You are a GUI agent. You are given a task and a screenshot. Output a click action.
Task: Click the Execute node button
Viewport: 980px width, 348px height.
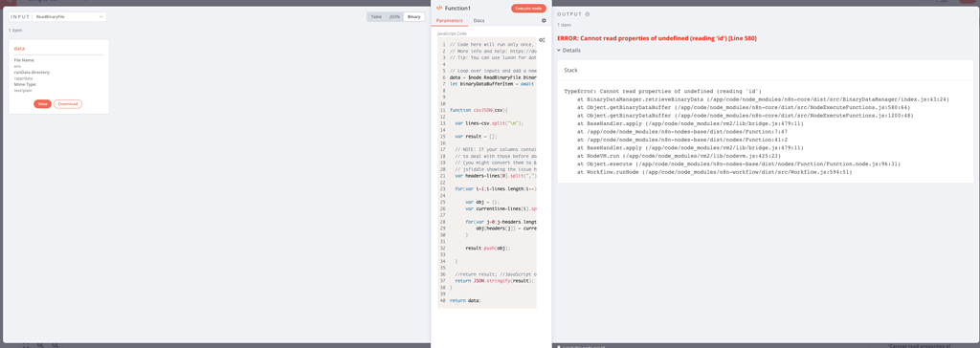point(528,8)
